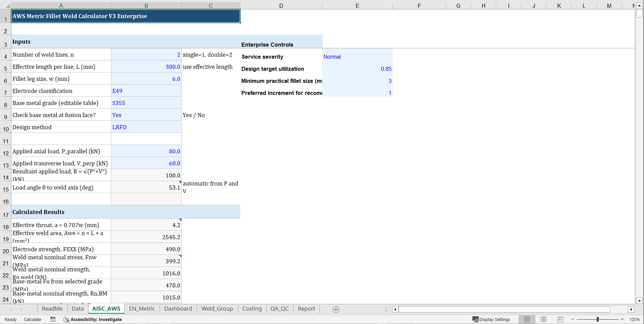Toggle 'Check base metal at fusion face' to No

point(146,115)
